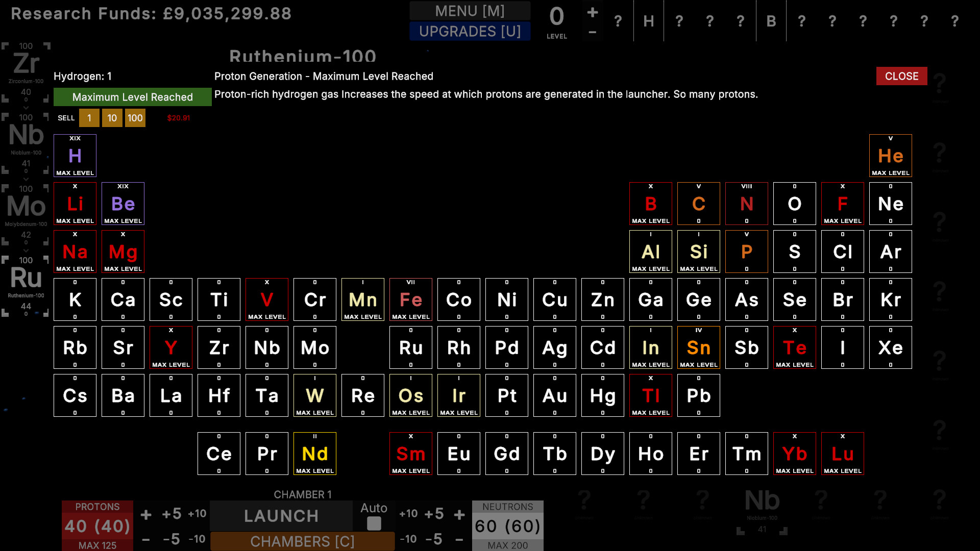This screenshot has height=551, width=980.
Task: Close the upgrades periodic table
Action: [901, 76]
